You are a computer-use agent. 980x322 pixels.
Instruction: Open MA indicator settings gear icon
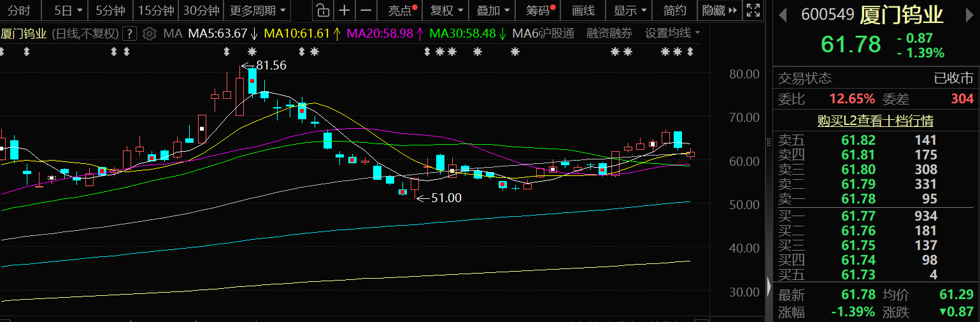(x=149, y=33)
